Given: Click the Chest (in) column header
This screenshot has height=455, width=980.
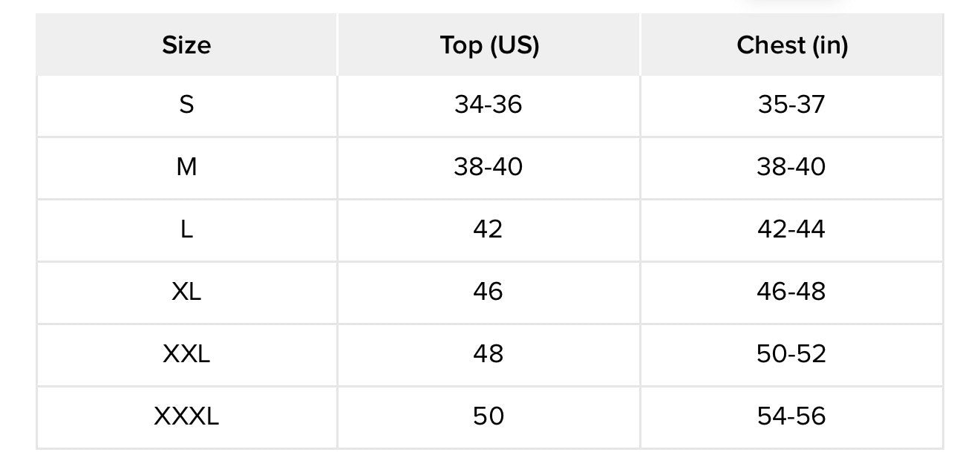Looking at the screenshot, I should [x=792, y=45].
